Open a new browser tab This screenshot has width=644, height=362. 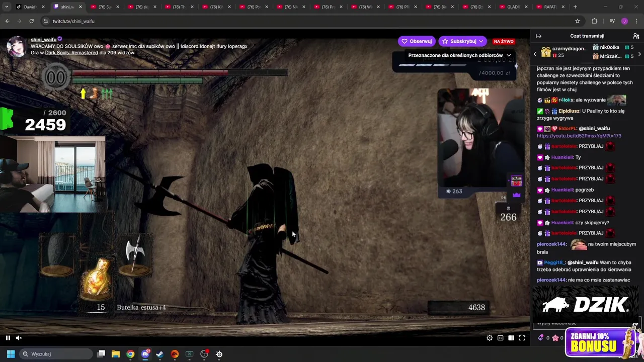point(575,7)
